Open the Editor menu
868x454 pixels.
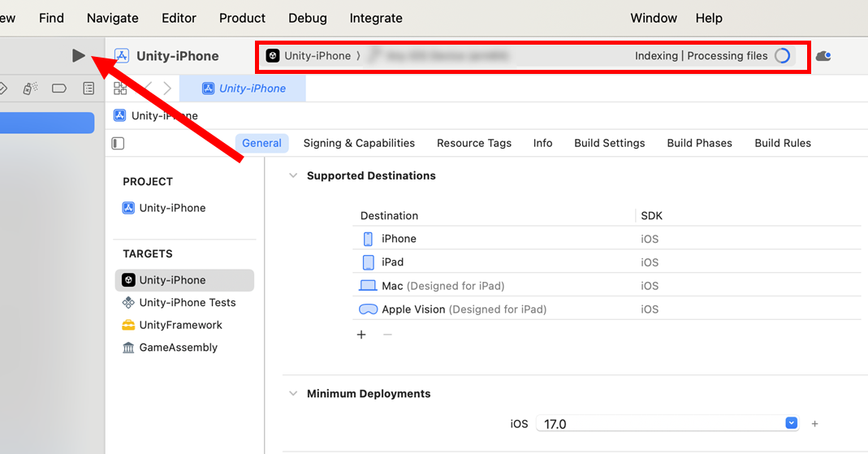pyautogui.click(x=179, y=18)
